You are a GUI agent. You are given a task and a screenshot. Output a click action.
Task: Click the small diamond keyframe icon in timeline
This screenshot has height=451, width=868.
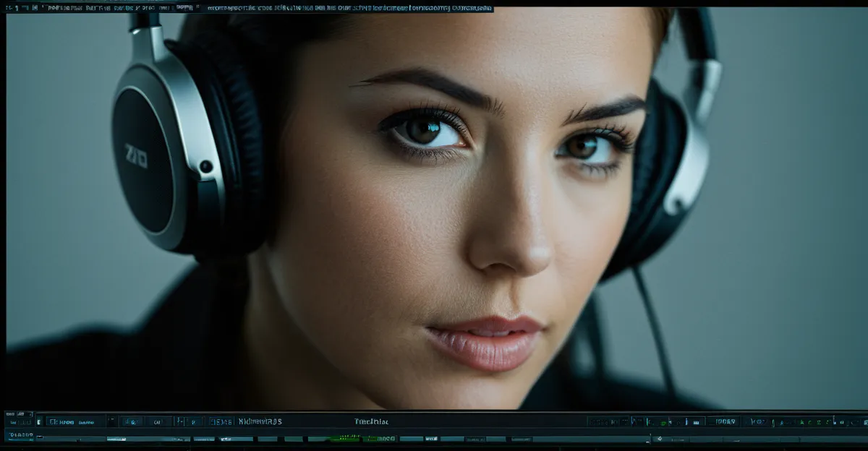658,439
